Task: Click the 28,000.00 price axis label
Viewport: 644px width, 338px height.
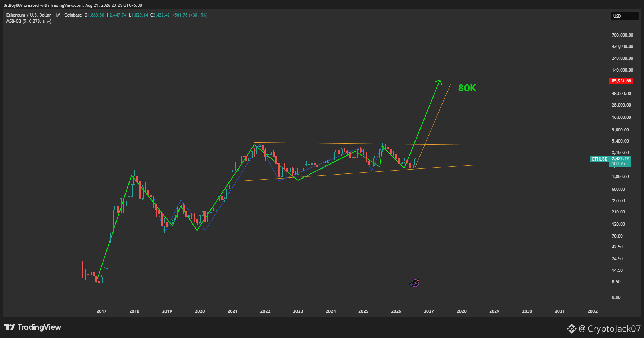Action: (621, 105)
